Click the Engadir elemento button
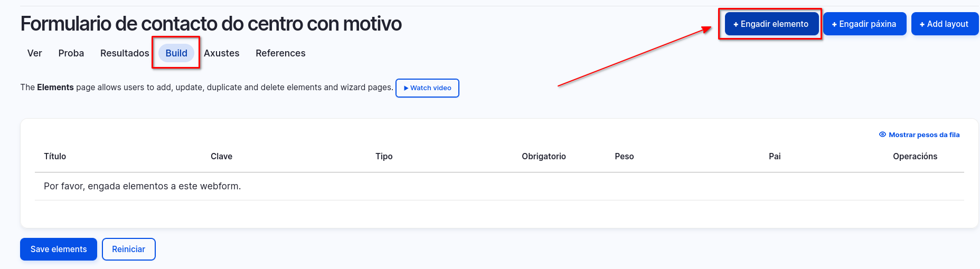Image resolution: width=980 pixels, height=269 pixels. click(771, 24)
